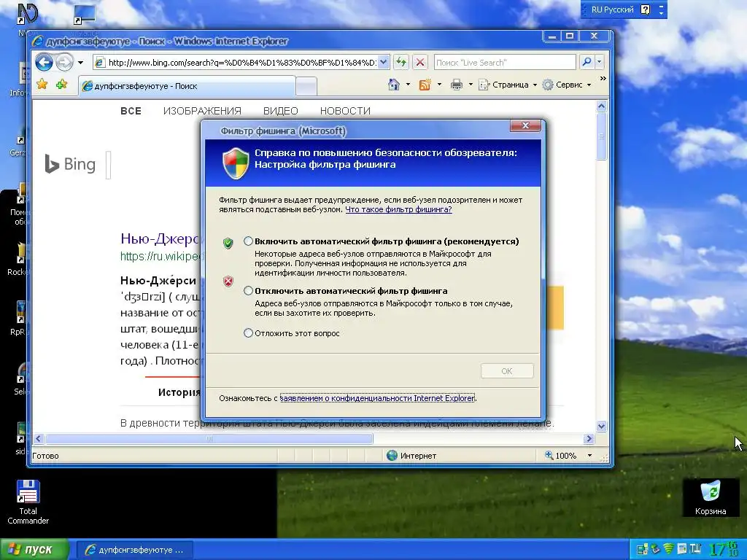The image size is (747, 560).
Task: Click horizontal scrollbar left arrow in IE
Action: point(39,438)
